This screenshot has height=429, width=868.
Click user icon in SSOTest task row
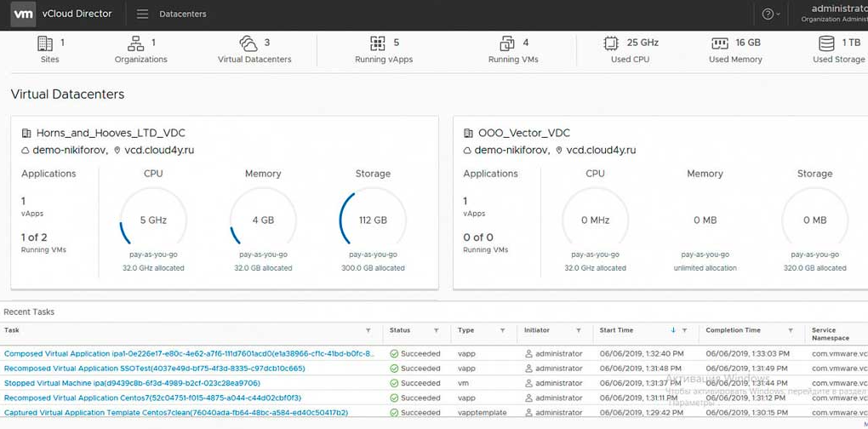click(x=528, y=368)
